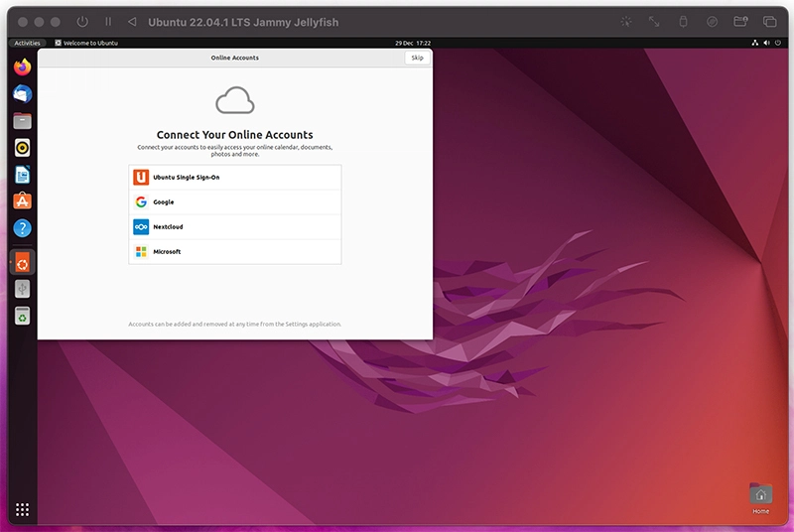Click the volume icon in top bar
Screen dimensions: 794x532
(x=766, y=43)
